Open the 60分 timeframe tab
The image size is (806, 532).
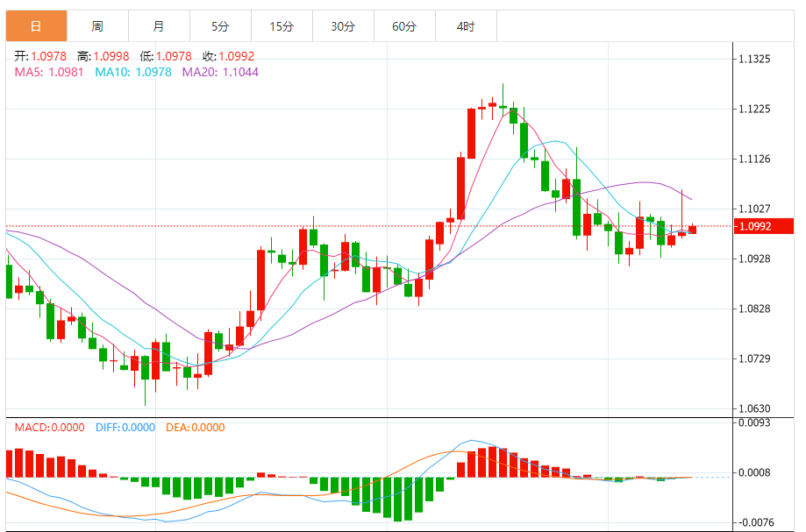[404, 26]
